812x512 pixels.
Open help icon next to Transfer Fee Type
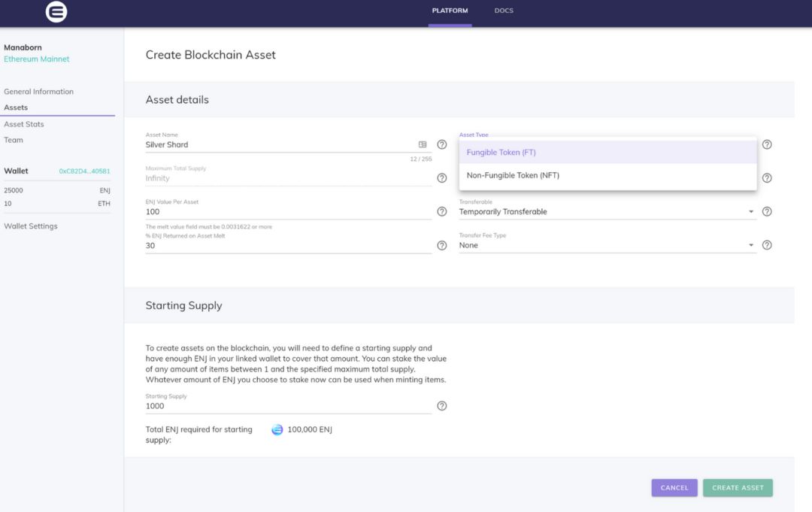click(767, 245)
